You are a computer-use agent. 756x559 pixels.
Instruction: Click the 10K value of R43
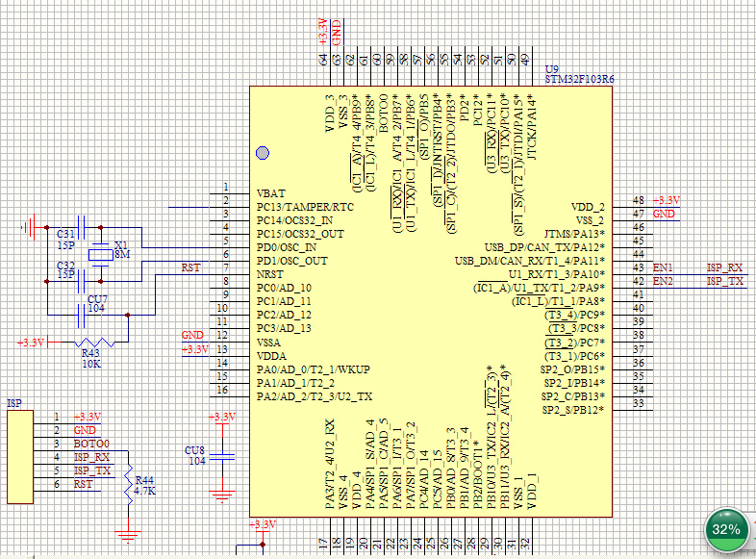pos(91,364)
